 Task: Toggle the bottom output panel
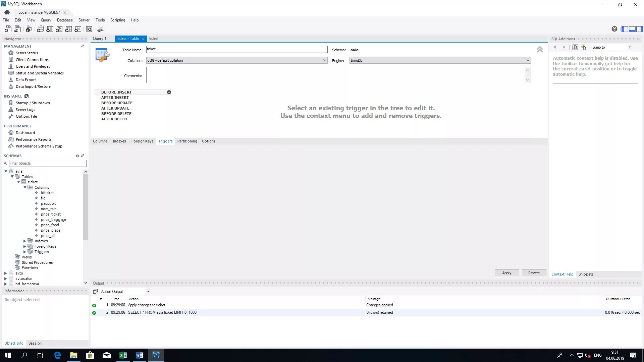click(632, 29)
